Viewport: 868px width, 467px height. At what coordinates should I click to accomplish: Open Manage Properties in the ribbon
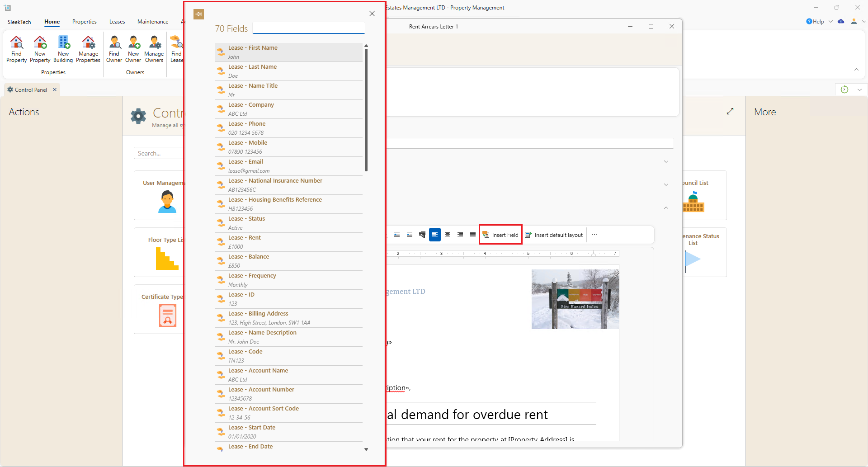click(x=88, y=49)
